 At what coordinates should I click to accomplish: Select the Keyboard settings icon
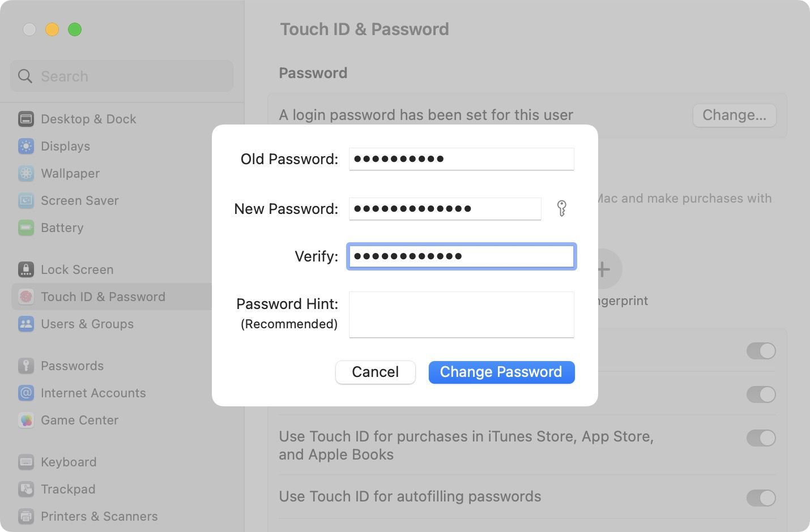26,462
